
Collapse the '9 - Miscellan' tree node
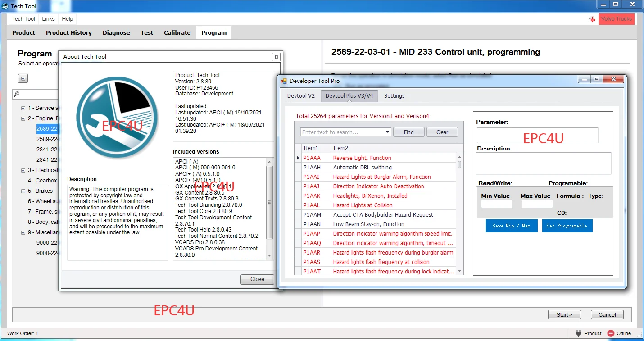coord(23,232)
